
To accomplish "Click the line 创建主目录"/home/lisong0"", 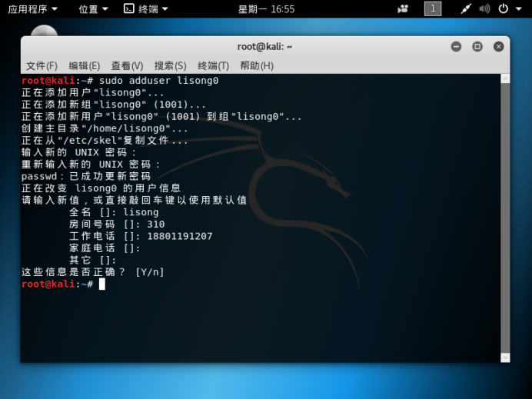I will 105,128.
